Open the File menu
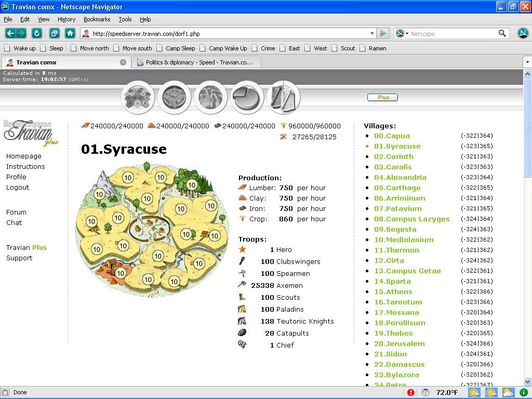This screenshot has height=399, width=532. tap(8, 19)
